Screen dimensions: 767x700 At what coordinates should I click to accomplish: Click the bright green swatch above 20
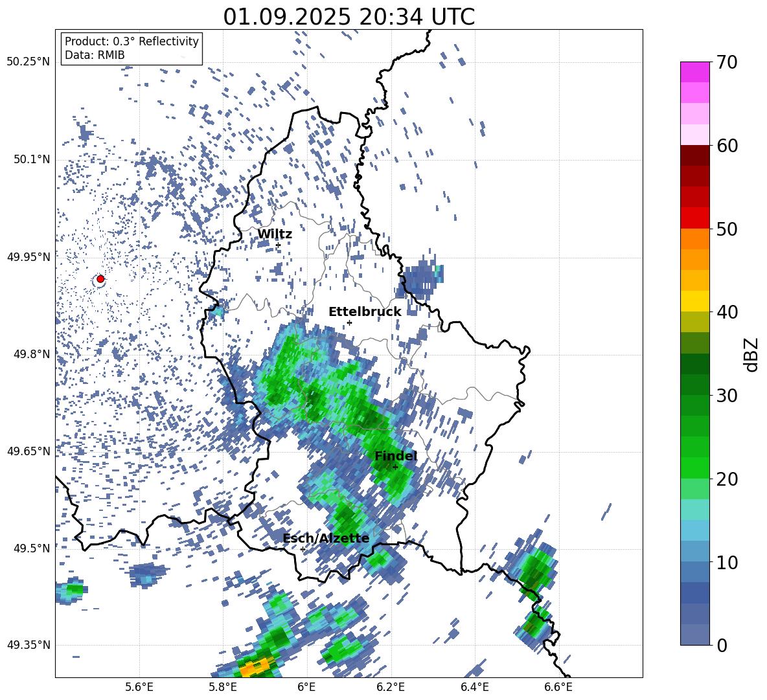(694, 468)
